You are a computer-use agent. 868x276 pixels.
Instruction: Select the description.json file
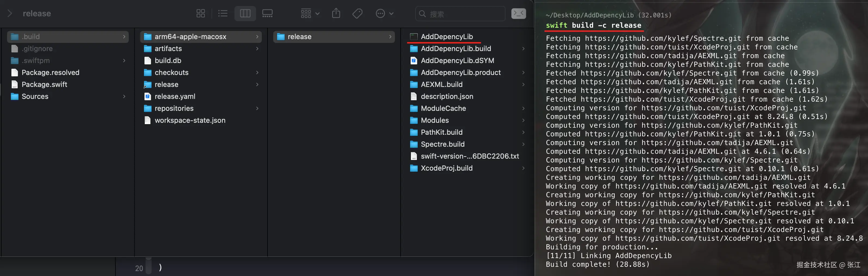(446, 96)
